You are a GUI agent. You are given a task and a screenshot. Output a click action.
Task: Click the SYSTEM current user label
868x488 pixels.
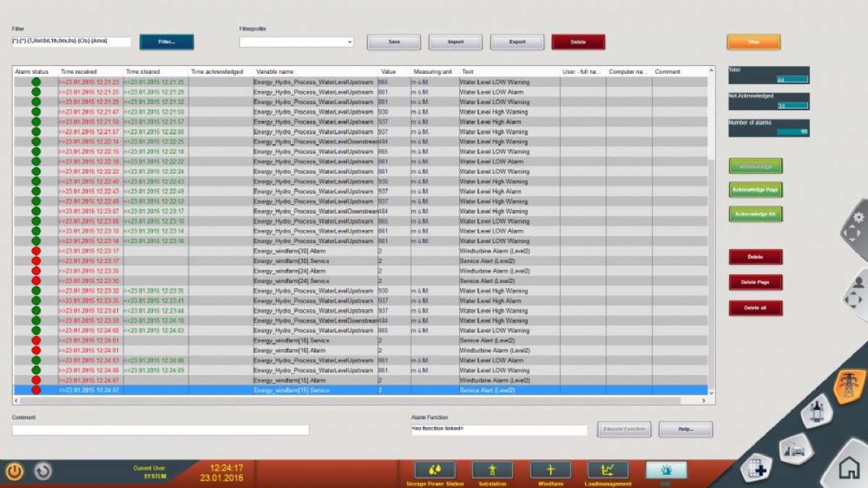(155, 476)
